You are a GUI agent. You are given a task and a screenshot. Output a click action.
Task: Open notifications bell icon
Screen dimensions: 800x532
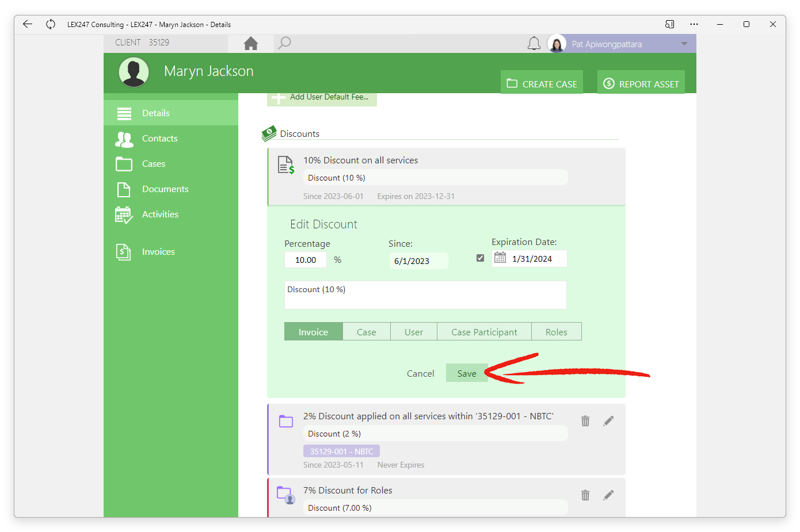pyautogui.click(x=534, y=44)
